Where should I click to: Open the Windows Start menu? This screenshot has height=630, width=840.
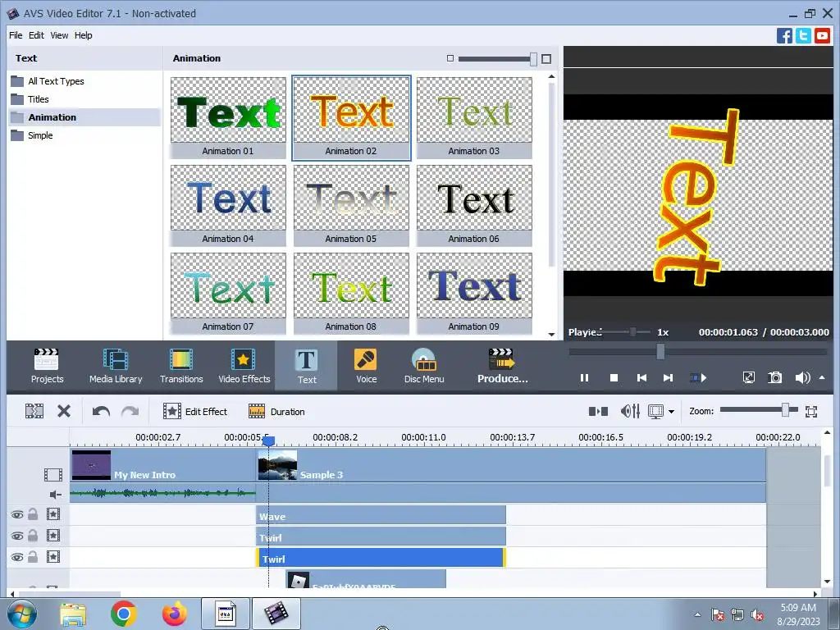click(x=21, y=614)
